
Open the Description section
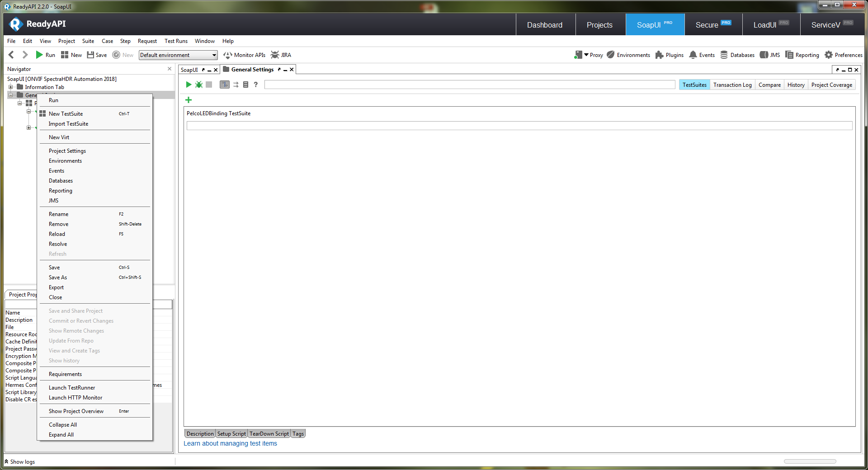point(200,434)
